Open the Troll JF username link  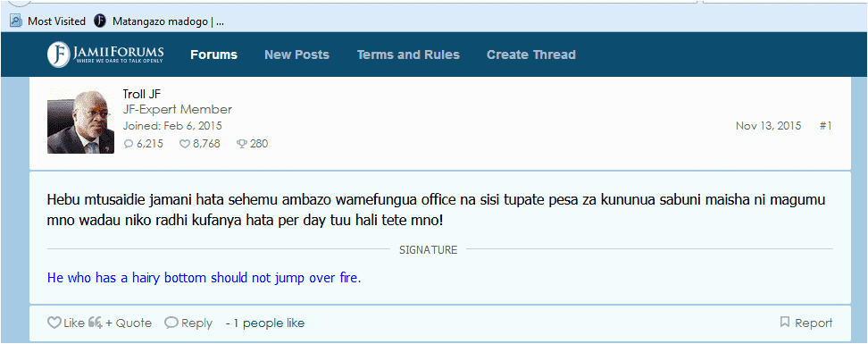click(142, 94)
